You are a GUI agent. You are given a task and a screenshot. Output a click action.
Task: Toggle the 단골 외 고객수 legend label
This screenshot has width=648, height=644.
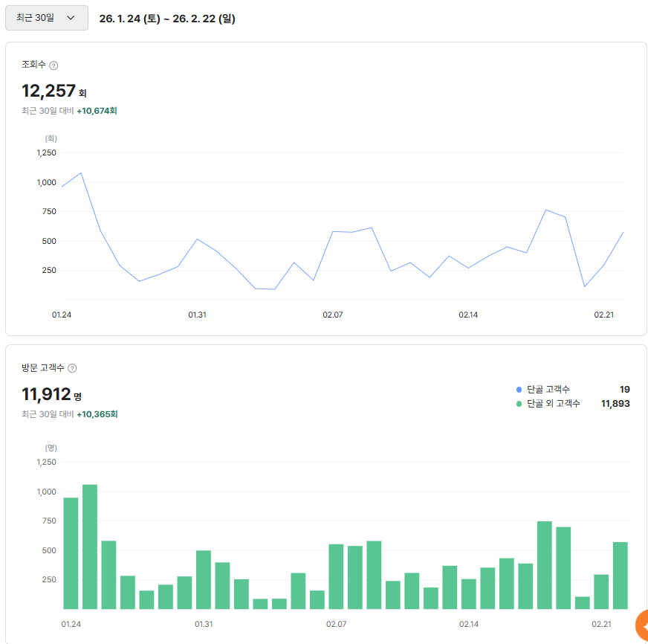tap(553, 404)
